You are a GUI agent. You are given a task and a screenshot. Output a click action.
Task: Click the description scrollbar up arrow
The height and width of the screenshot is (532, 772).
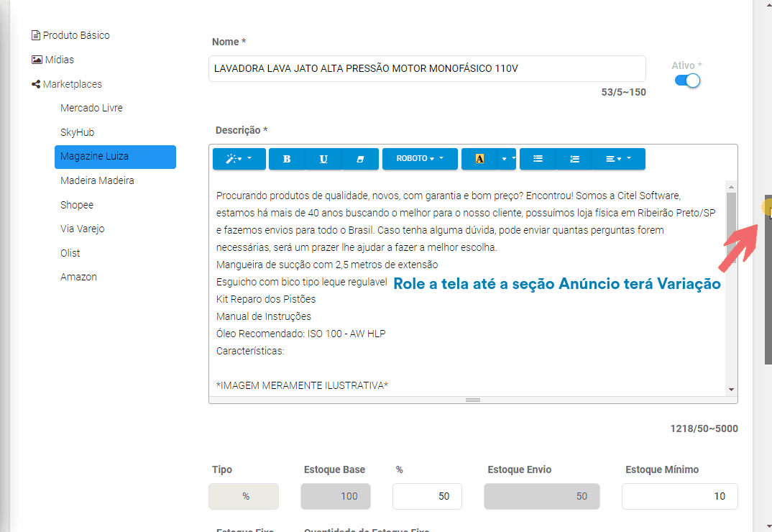pos(731,187)
